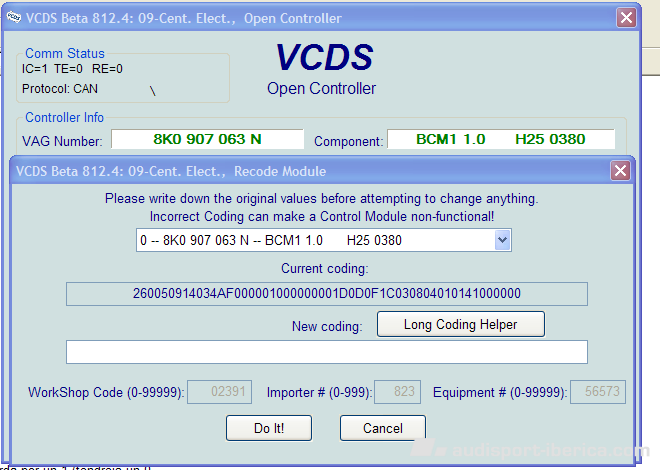Click the Importer number field 823
This screenshot has height=470, width=660.
[x=397, y=392]
